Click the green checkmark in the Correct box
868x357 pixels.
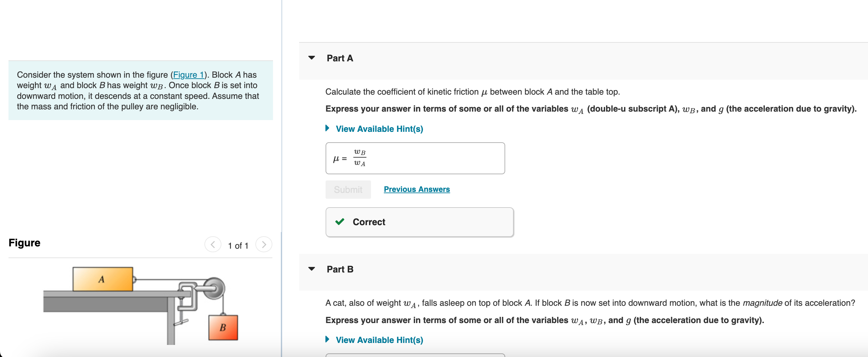coord(340,222)
